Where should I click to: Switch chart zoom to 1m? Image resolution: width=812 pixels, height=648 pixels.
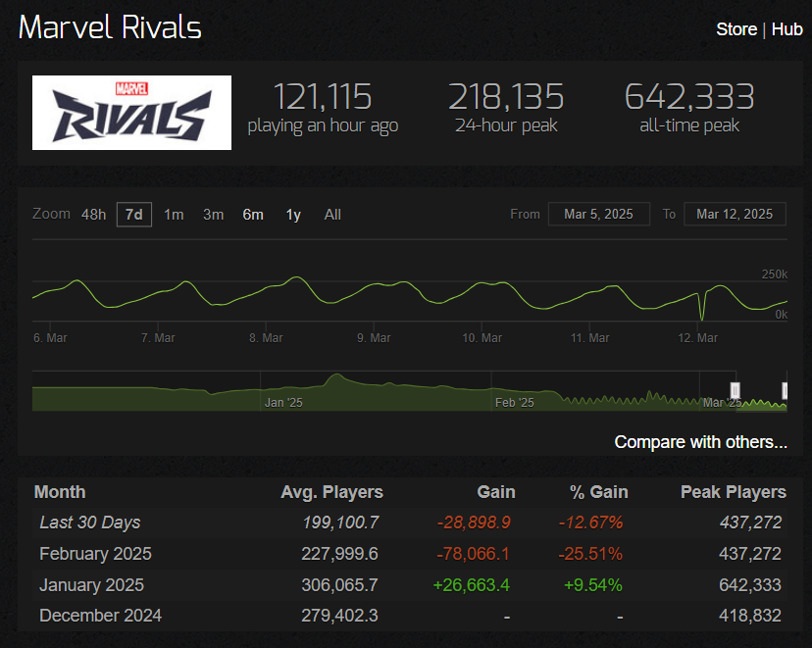(174, 215)
